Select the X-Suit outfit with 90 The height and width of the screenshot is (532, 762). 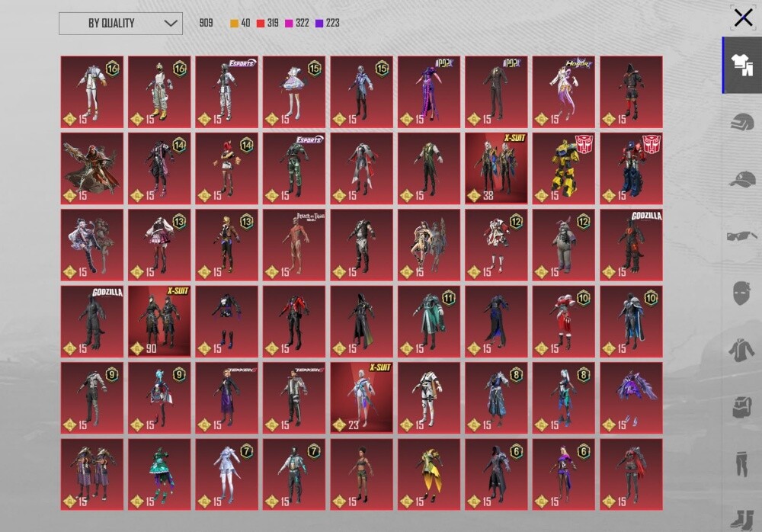[159, 322]
